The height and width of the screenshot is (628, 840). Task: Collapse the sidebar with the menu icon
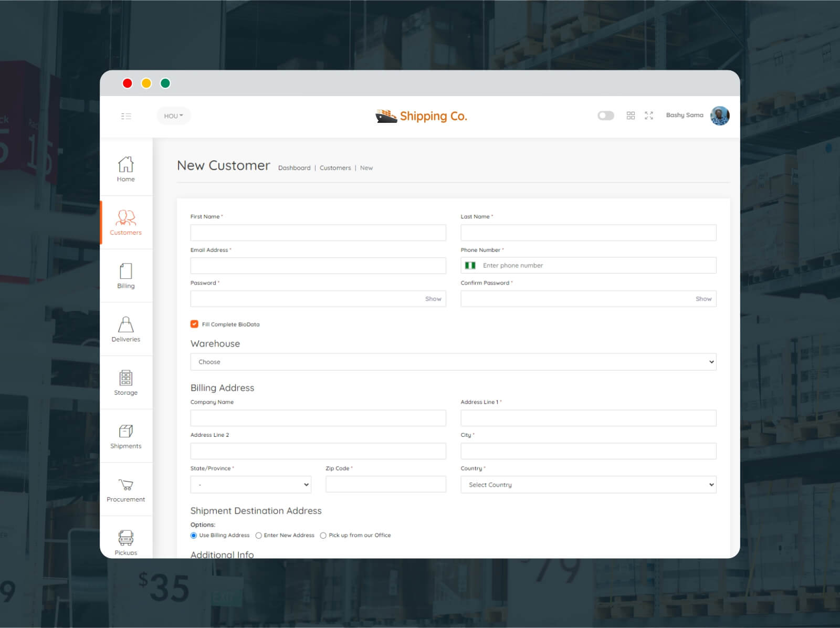click(x=126, y=116)
